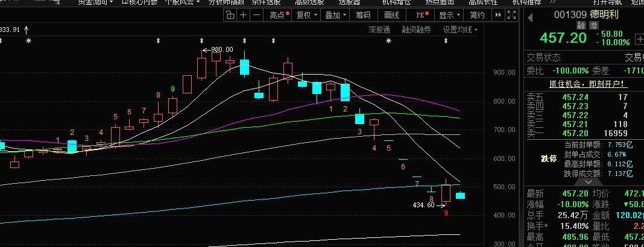Toggle 筹码 chip distribution
The image size is (644, 247).
click(x=363, y=15)
